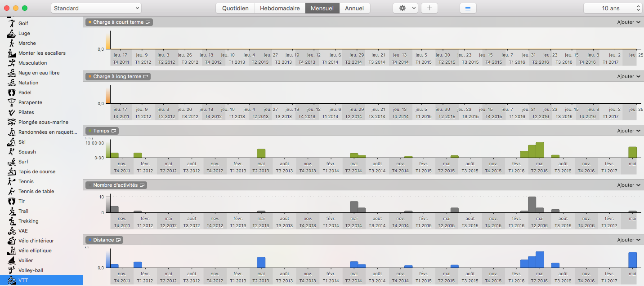This screenshot has width=644, height=286.
Task: Choose the Tennis sport icon
Action: click(12, 181)
